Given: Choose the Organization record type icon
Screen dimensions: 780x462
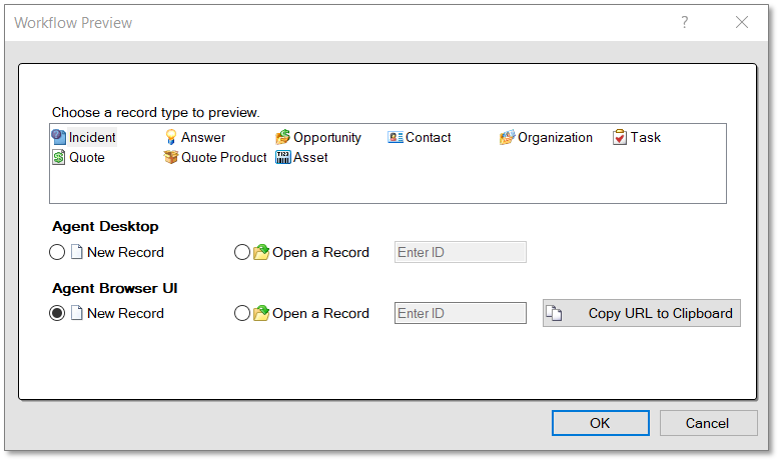Looking at the screenshot, I should point(507,138).
